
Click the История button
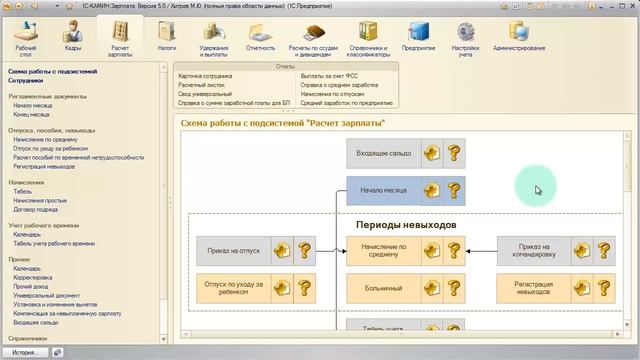[25, 353]
